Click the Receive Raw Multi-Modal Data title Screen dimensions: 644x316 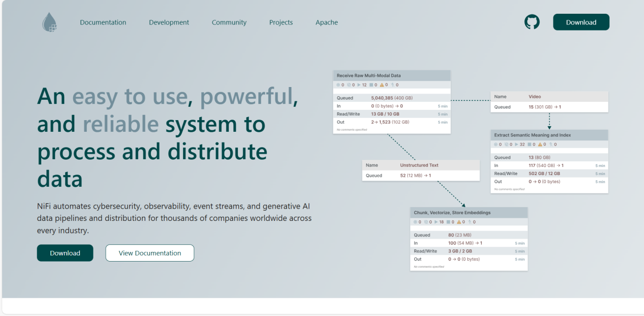[369, 75]
